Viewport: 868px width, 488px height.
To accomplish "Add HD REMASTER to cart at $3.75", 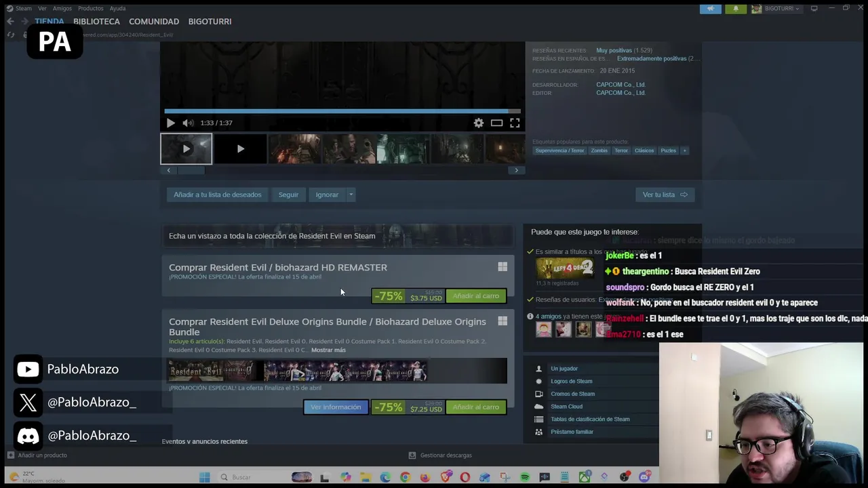I will [475, 296].
